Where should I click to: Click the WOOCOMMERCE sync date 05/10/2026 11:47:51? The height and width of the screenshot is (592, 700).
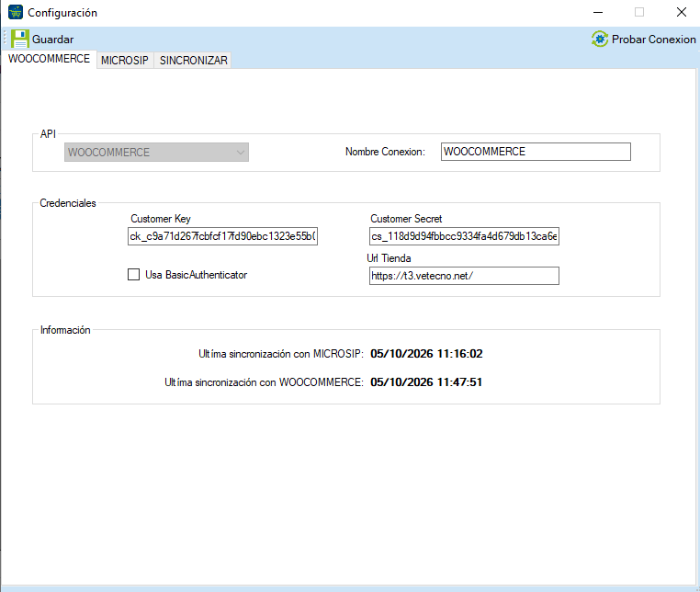click(x=426, y=382)
